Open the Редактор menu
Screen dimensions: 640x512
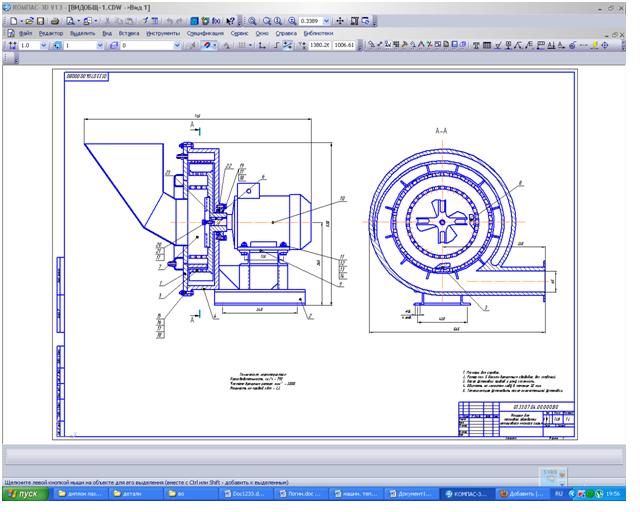[51, 33]
